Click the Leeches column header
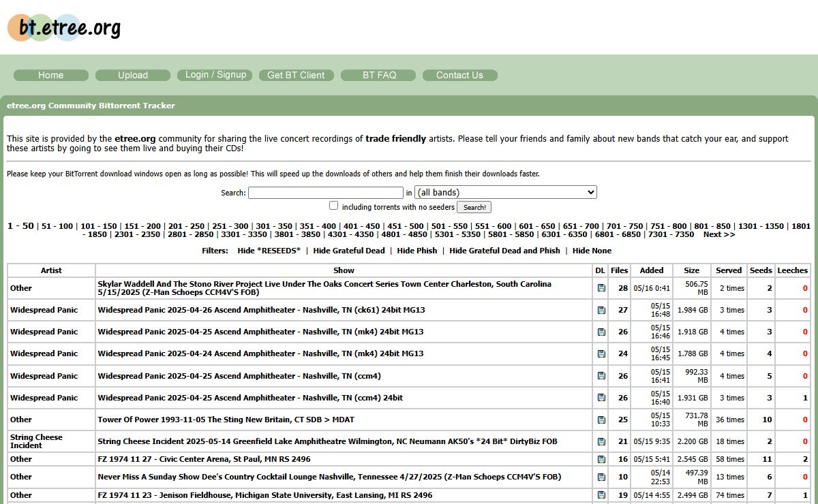 click(x=793, y=270)
